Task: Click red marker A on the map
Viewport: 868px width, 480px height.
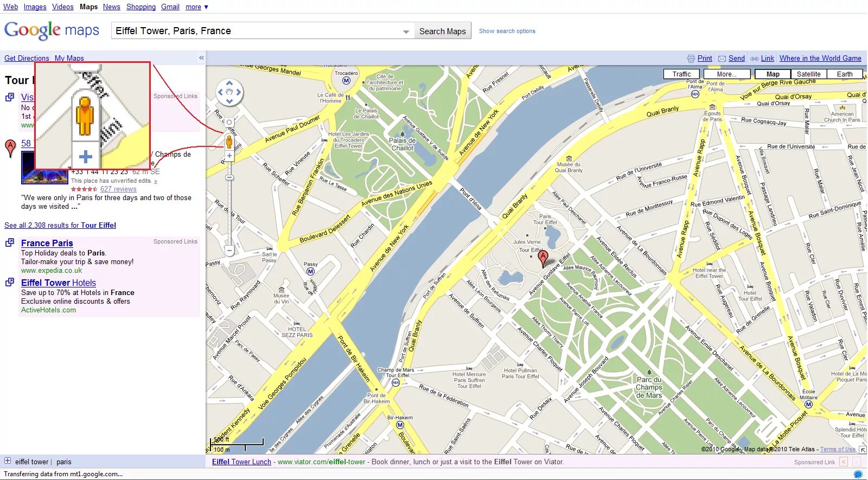Action: pos(542,259)
